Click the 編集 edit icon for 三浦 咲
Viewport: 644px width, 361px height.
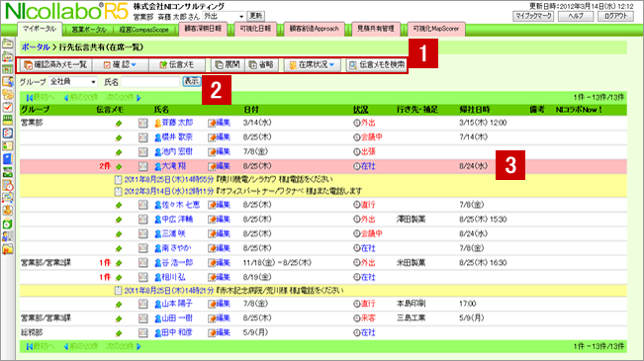pyautogui.click(x=219, y=233)
